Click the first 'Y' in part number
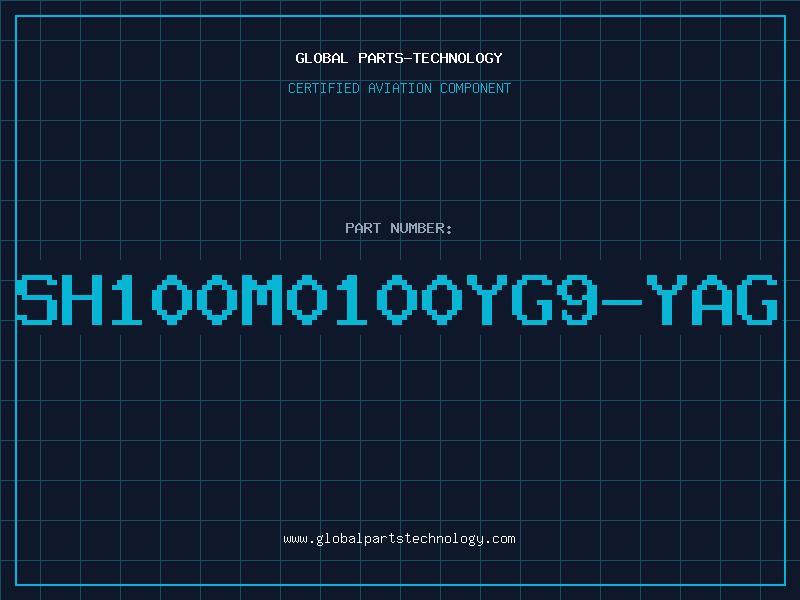The height and width of the screenshot is (600, 800). (487, 299)
